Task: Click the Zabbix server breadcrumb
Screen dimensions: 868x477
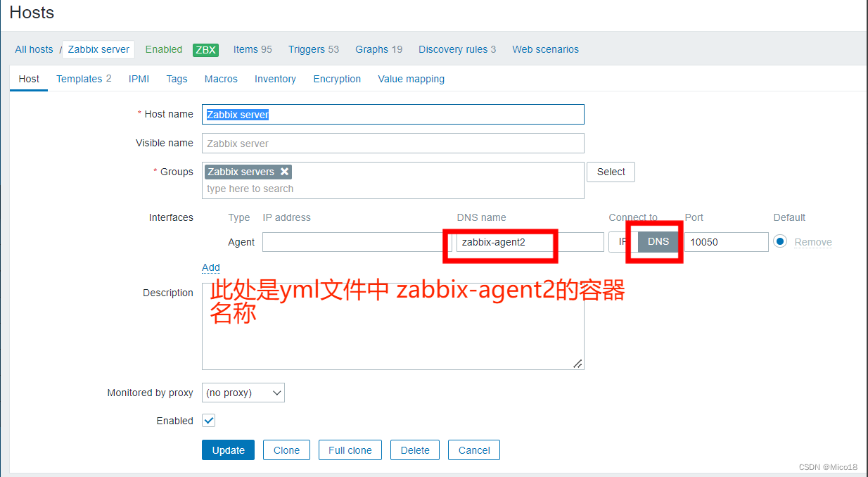Action: 98,49
